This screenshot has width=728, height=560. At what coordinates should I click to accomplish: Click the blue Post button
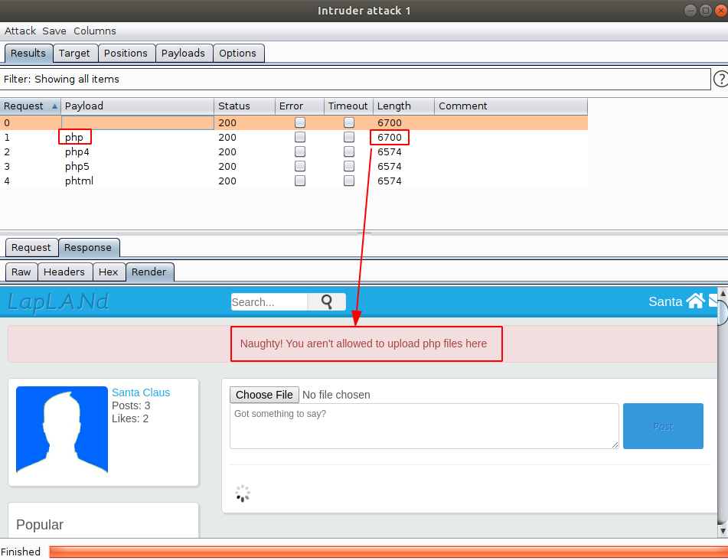663,426
